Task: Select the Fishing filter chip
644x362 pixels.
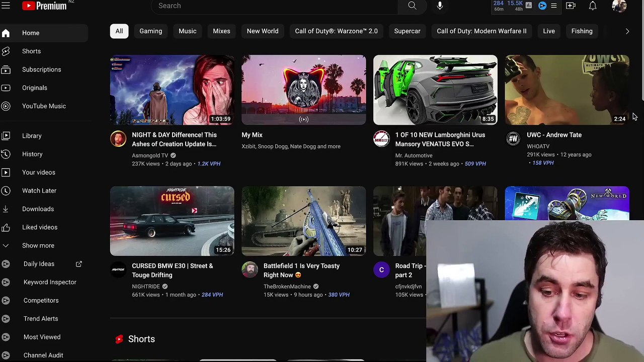Action: 582,31
